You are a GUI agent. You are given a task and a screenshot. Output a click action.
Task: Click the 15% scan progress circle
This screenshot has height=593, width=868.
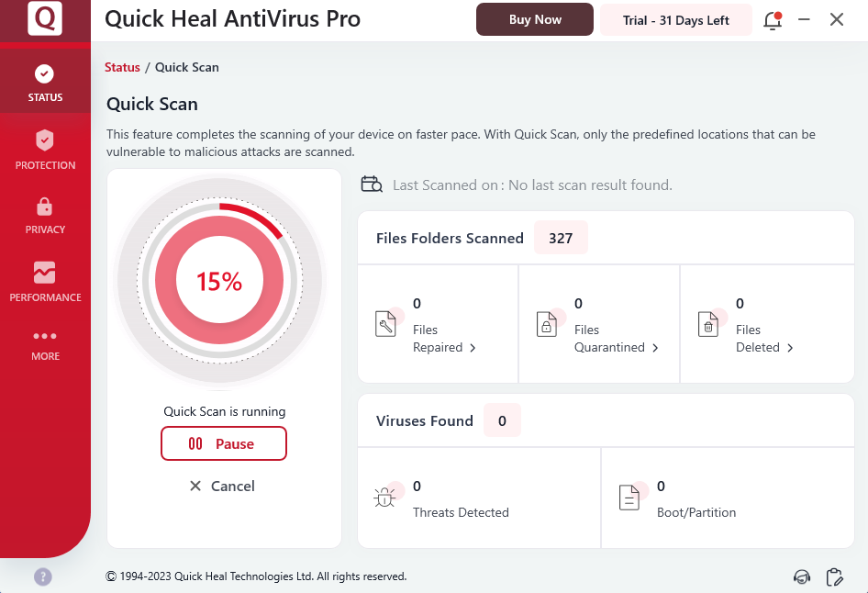tap(220, 281)
